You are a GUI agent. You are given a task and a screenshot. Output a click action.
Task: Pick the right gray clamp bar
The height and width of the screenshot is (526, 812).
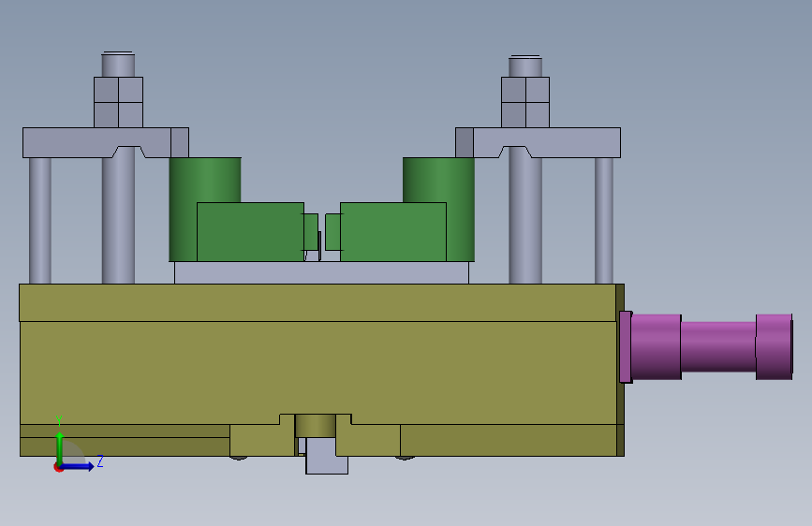tap(538, 142)
